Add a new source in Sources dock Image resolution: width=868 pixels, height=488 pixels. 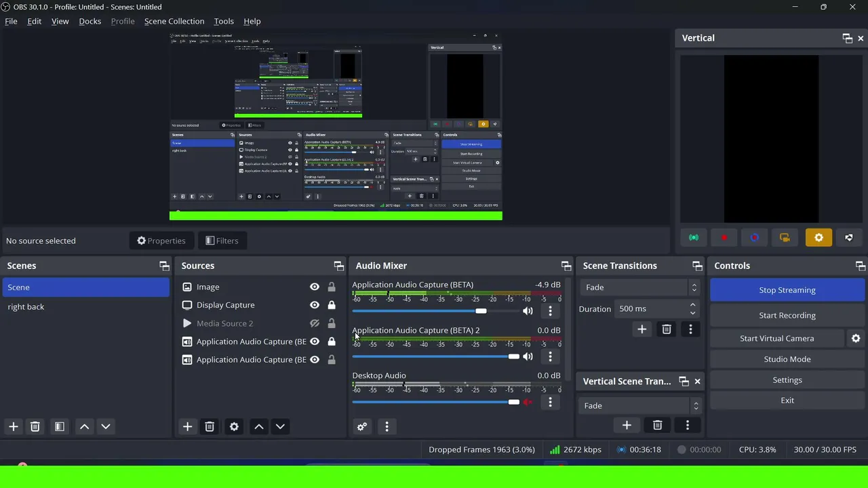(187, 426)
